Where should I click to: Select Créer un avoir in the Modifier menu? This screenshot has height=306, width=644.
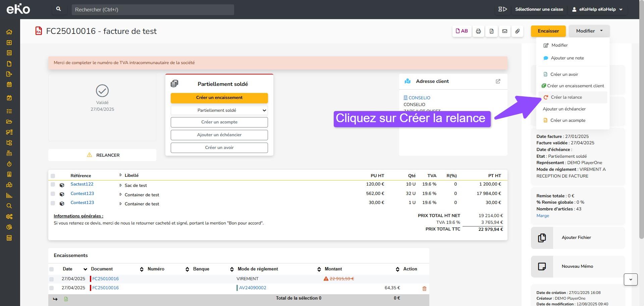(x=564, y=74)
